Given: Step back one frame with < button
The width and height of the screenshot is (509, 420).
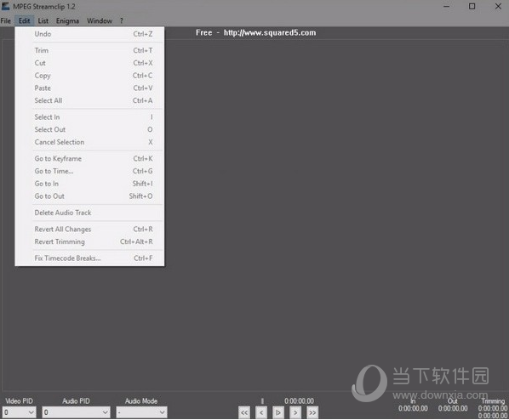Looking at the screenshot, I should click(x=261, y=413).
